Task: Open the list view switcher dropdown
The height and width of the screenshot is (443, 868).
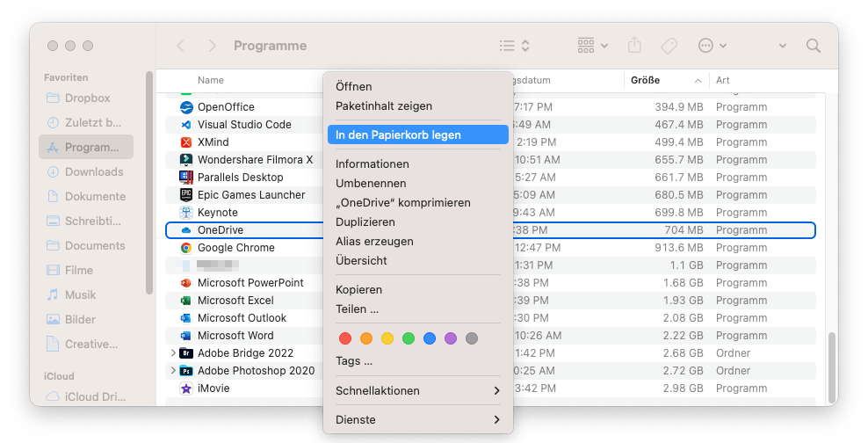Action: pyautogui.click(x=514, y=46)
